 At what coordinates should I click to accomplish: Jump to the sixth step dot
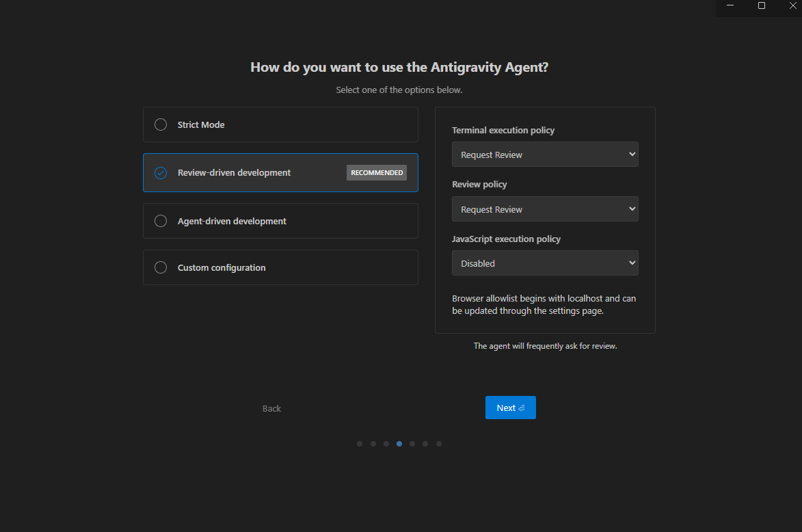coord(425,444)
